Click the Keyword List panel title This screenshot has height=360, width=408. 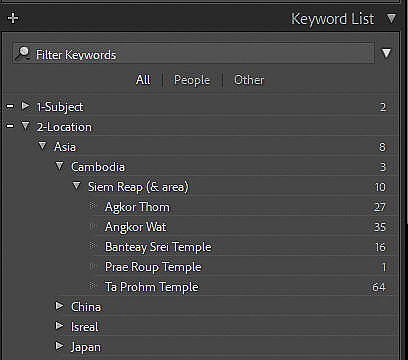333,19
